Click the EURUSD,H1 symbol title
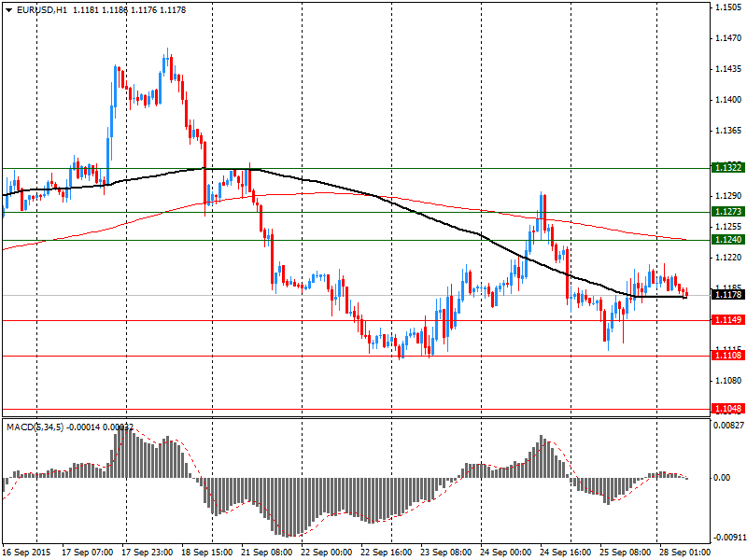This screenshot has width=747, height=560. [42, 10]
